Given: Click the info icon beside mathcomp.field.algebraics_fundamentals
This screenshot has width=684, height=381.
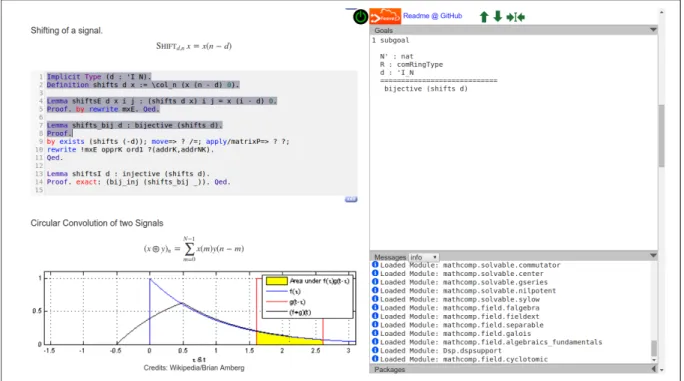Looking at the screenshot, I should (x=375, y=342).
